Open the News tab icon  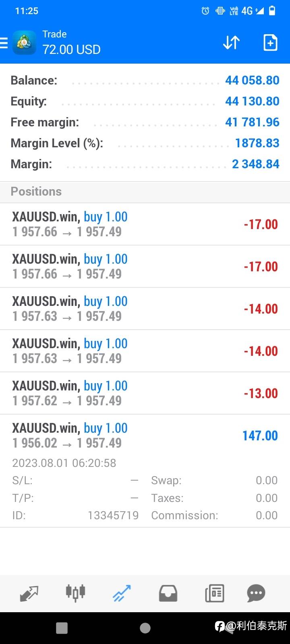click(214, 593)
